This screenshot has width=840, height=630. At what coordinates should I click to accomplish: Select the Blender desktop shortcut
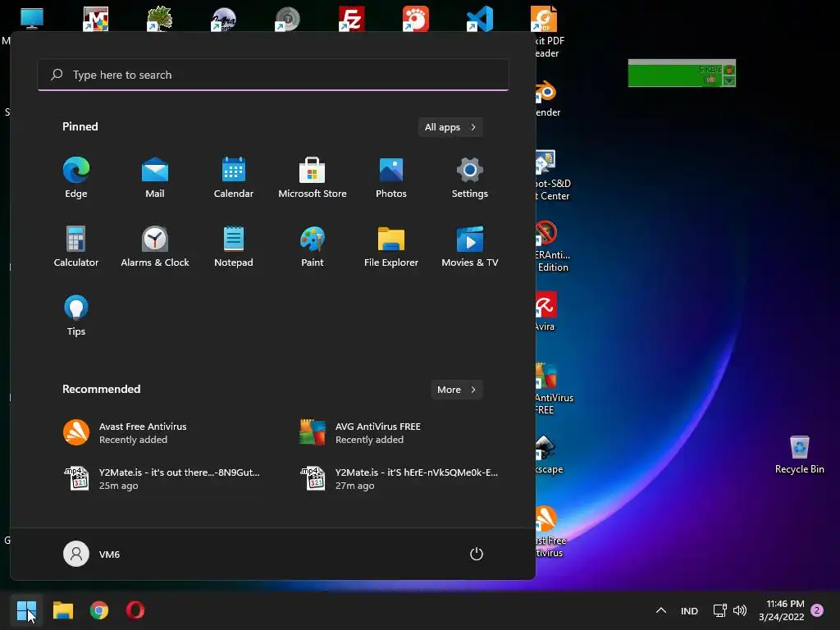(x=547, y=98)
